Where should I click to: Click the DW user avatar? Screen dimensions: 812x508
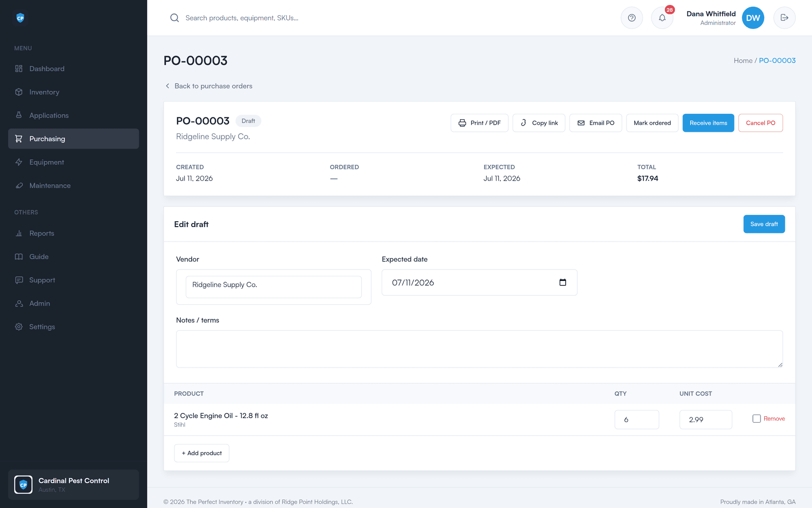tap(753, 18)
